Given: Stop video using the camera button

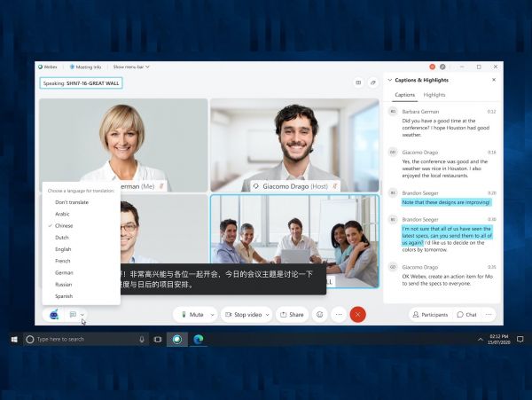Looking at the screenshot, I should pyautogui.click(x=244, y=315).
